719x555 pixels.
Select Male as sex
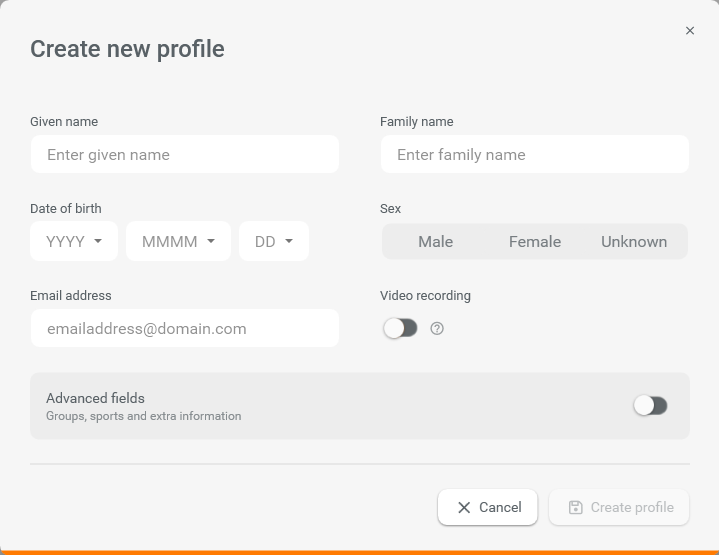point(435,242)
